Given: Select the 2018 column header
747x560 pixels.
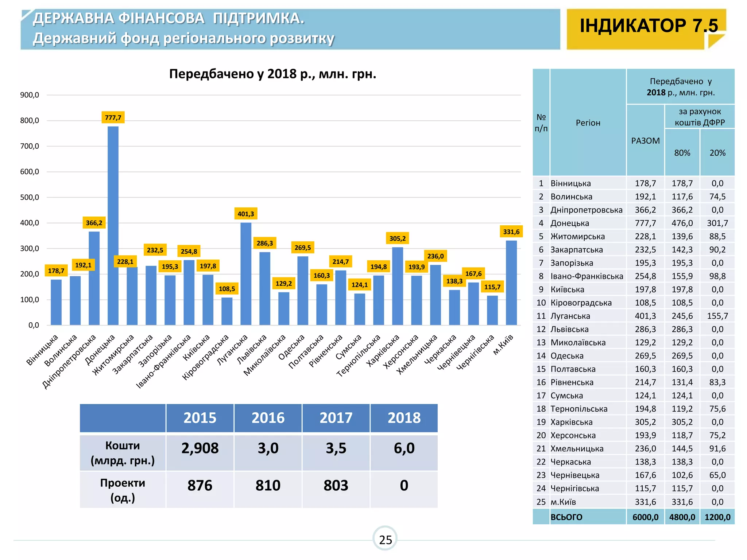Looking at the screenshot, I should (404, 418).
